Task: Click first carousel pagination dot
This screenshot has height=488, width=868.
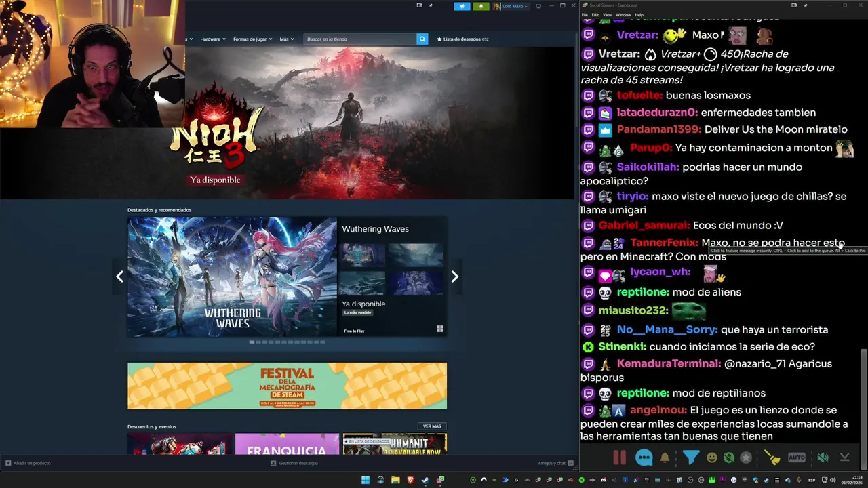Action: tap(252, 342)
